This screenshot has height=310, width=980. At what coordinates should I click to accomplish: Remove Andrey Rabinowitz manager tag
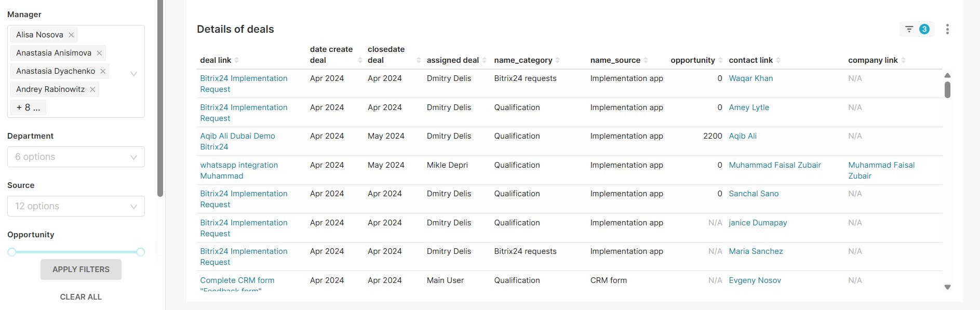pyautogui.click(x=92, y=89)
